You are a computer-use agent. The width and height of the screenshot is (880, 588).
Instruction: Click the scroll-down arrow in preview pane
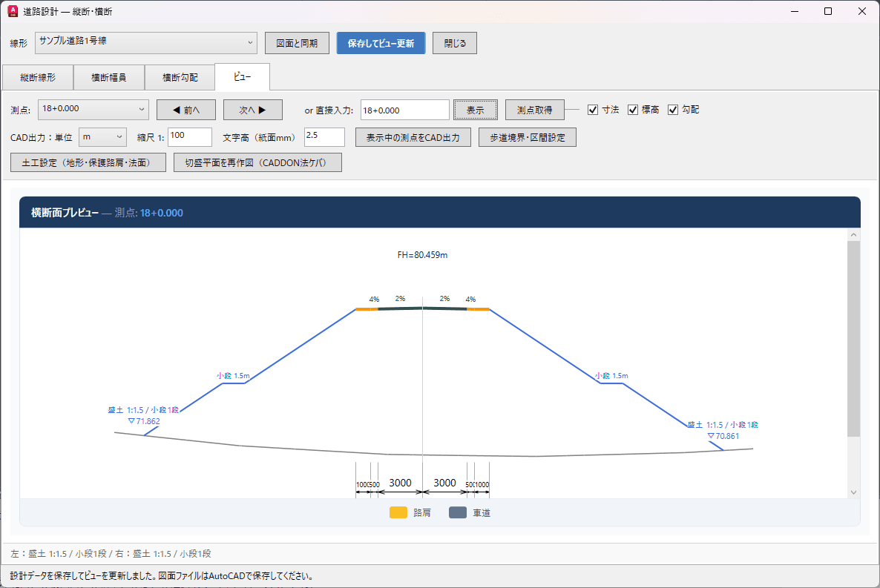coord(853,492)
